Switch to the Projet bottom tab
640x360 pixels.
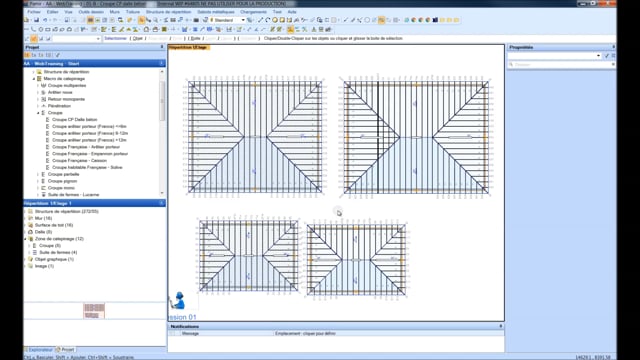(65, 350)
